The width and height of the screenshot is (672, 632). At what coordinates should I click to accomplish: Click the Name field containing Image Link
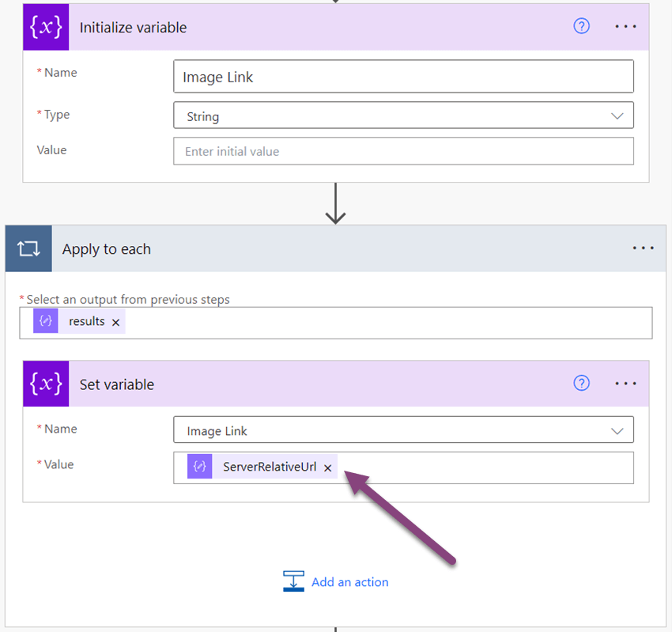(403, 76)
